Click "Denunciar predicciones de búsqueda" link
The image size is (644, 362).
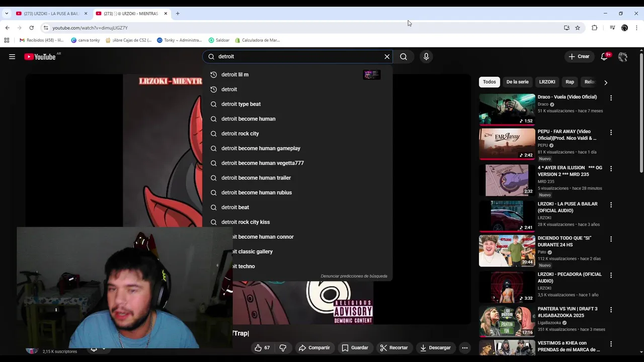354,276
